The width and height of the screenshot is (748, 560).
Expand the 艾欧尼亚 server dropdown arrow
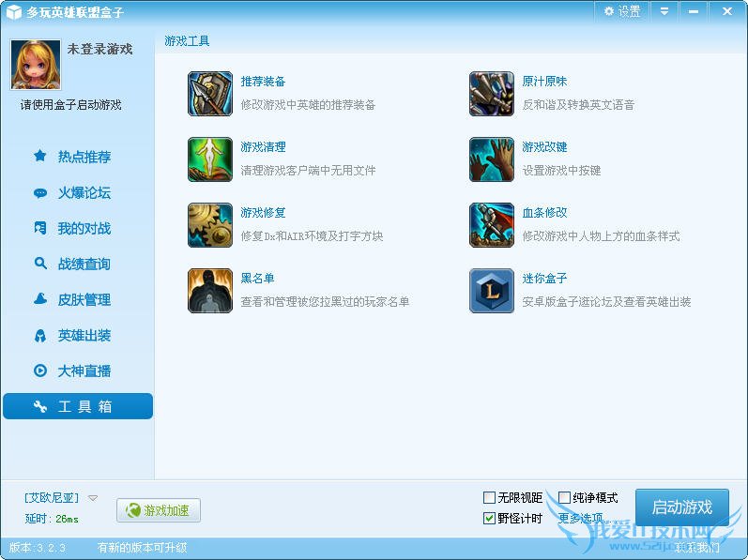93,498
